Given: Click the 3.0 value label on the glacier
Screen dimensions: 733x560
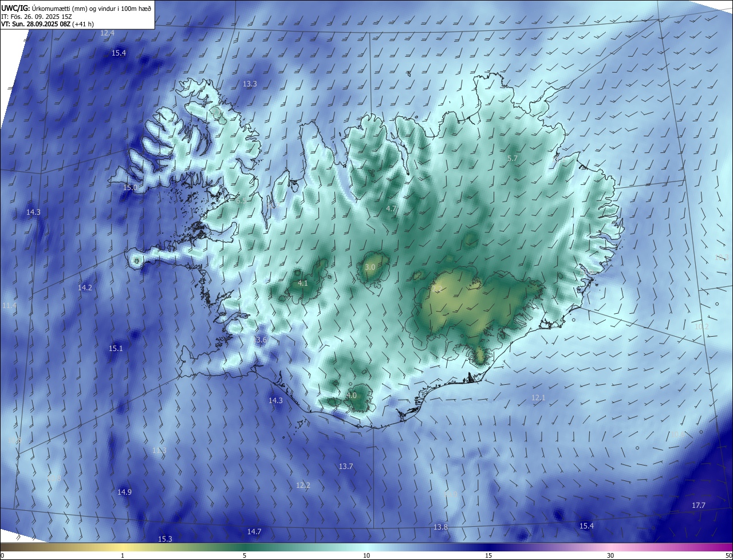Looking at the screenshot, I should coord(370,267).
